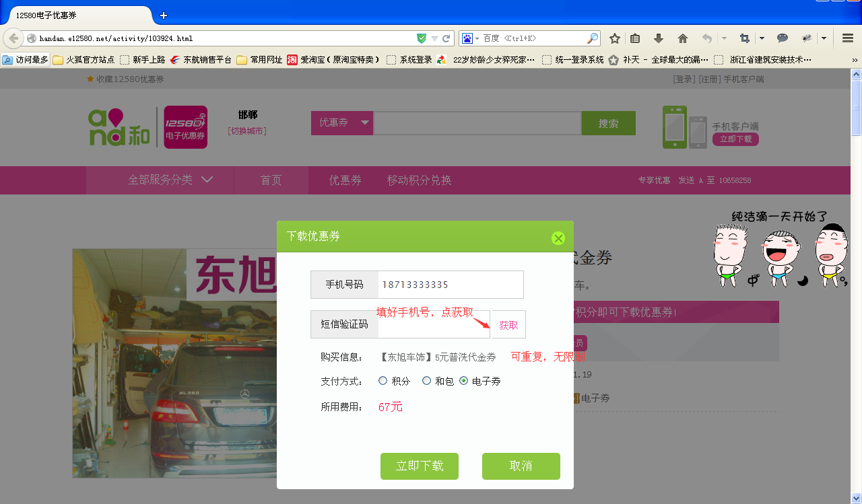Click the 立即下载 button in dialog

pyautogui.click(x=420, y=466)
